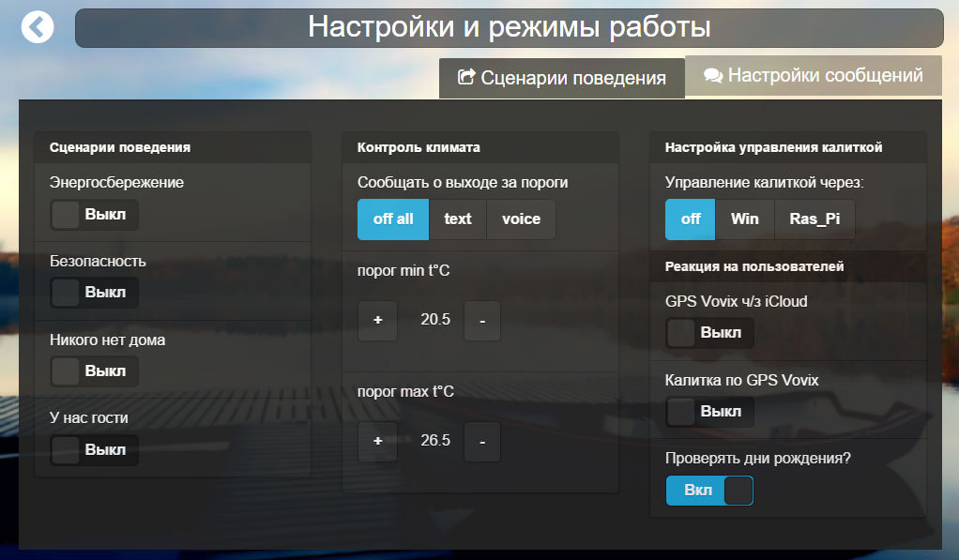Select "off" under Управление калиткой
This screenshot has width=959, height=560.
[690, 219]
